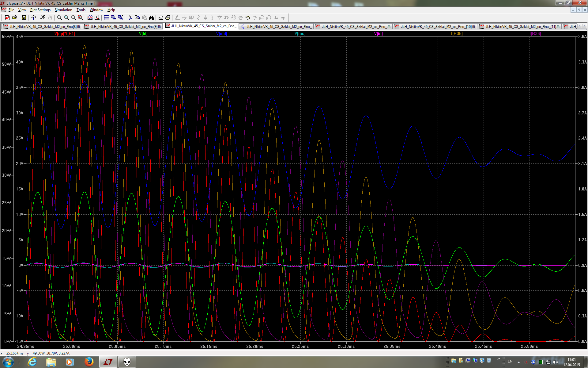
Task: Click the purple I(R36) trace label
Action: coord(535,33)
